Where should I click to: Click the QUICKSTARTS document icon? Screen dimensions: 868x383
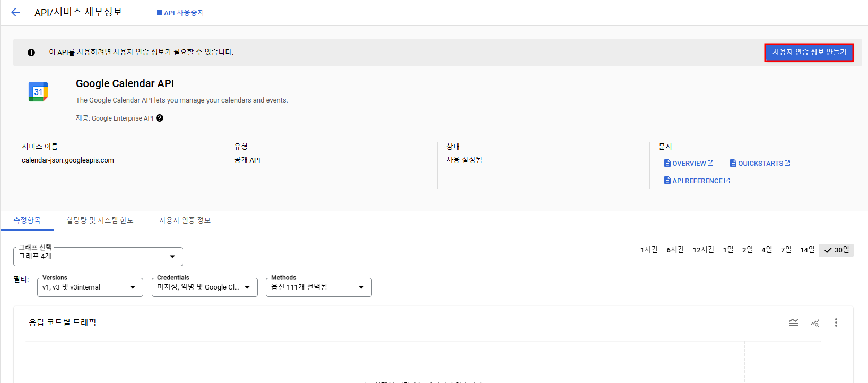[733, 163]
